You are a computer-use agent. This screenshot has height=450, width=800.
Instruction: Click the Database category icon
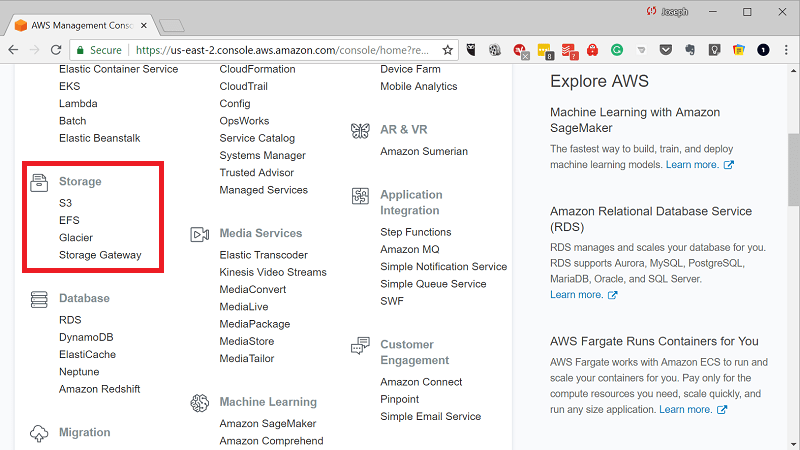click(39, 299)
